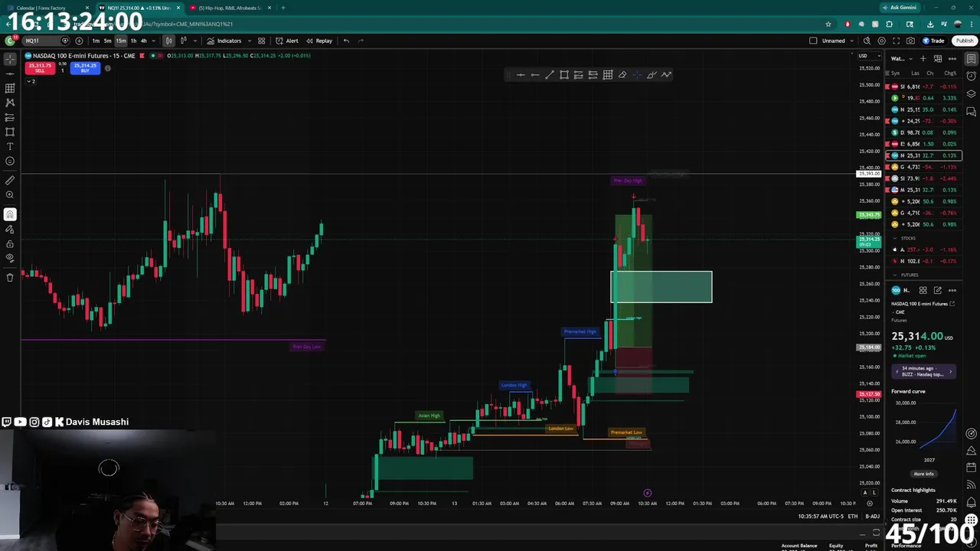
Task: Expand the indicators favorites dropdown arrow
Action: point(249,41)
